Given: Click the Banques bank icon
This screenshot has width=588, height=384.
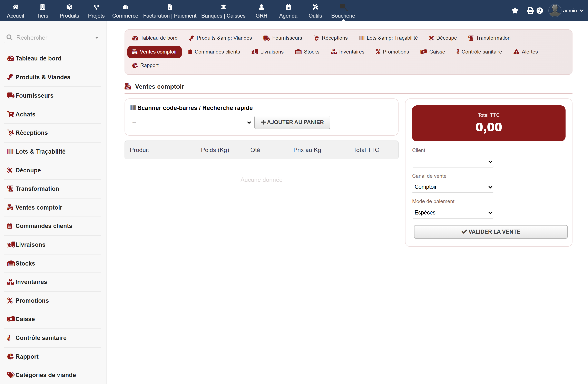Looking at the screenshot, I should point(223,7).
